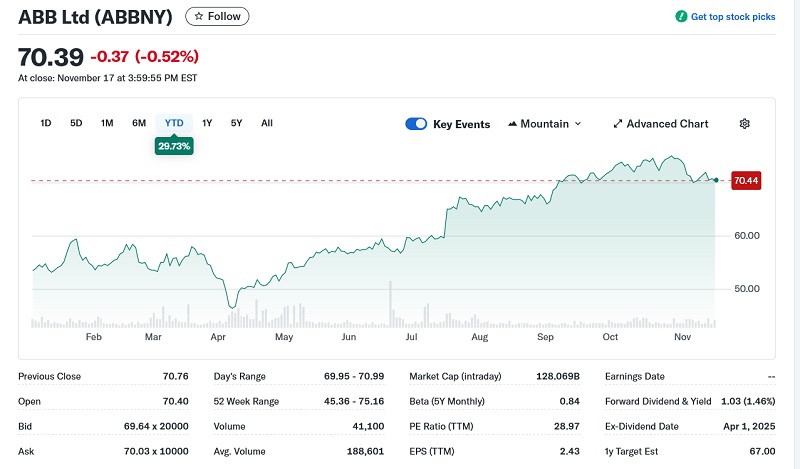Click the mountain chart type icon

[512, 124]
